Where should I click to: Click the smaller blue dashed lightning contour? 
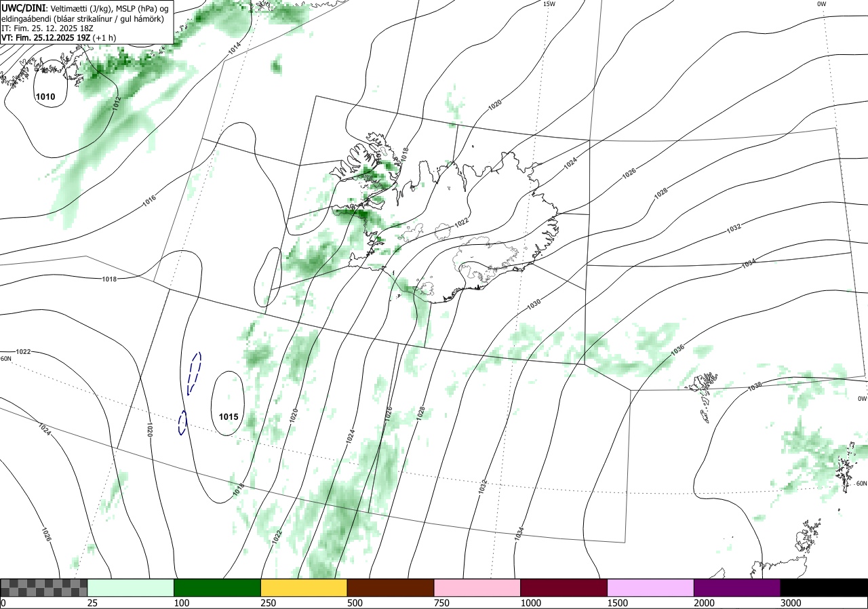(182, 423)
